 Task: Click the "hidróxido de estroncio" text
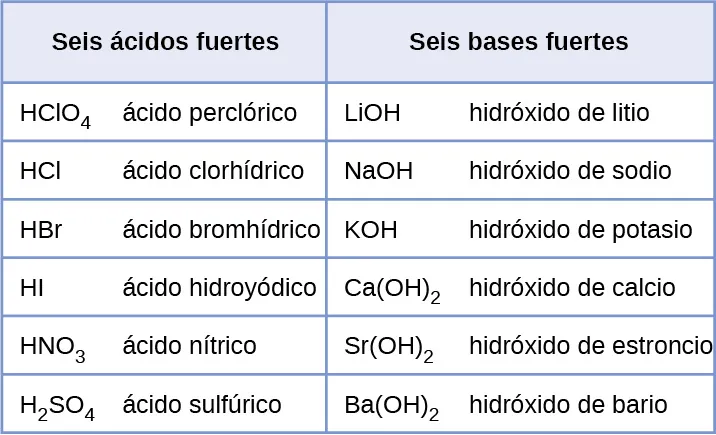pyautogui.click(x=590, y=346)
